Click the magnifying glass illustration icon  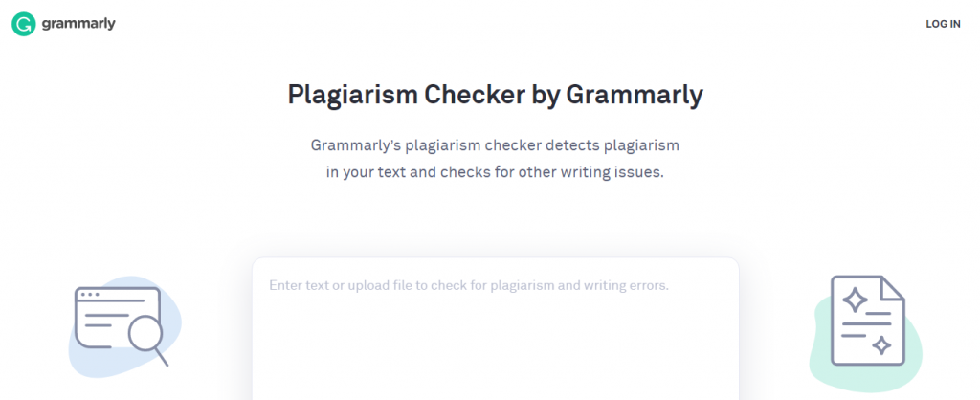(148, 340)
